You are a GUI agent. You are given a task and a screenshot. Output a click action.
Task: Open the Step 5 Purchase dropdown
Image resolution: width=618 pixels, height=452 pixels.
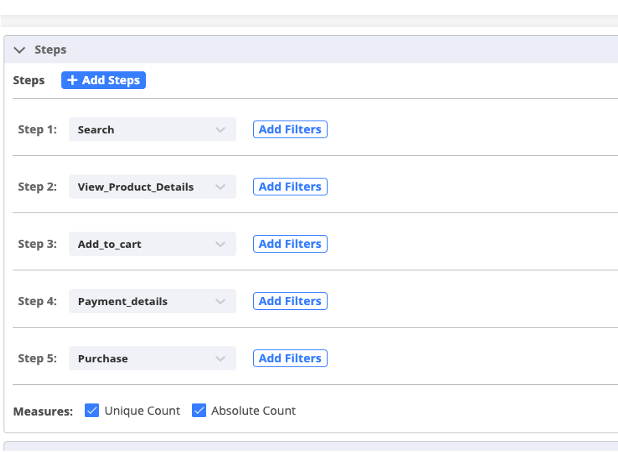pos(152,358)
